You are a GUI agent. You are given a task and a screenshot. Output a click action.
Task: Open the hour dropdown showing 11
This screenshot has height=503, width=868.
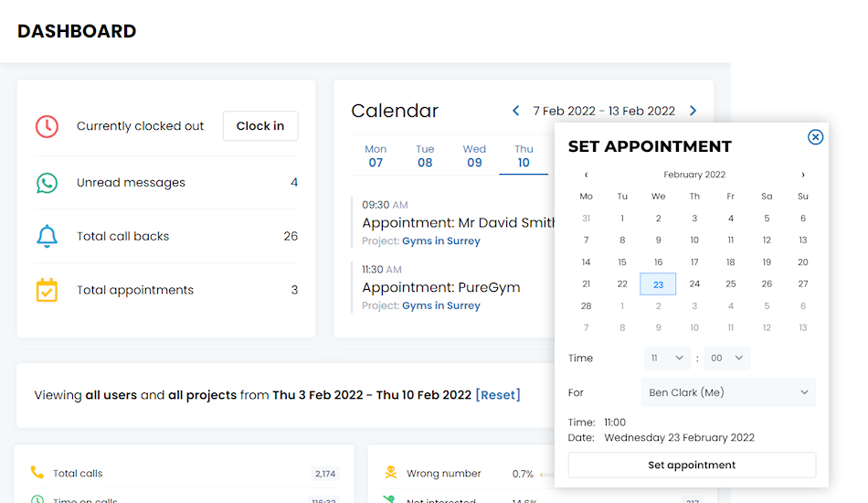(666, 359)
